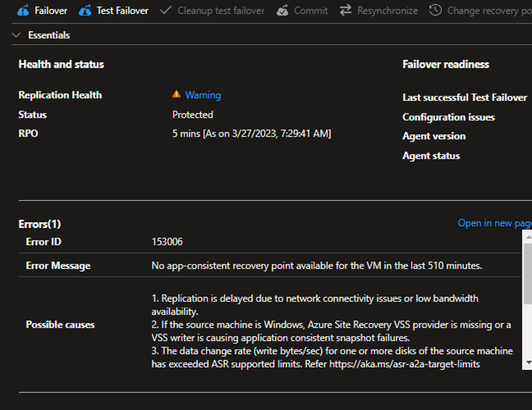Screen dimensions: 532x410
Task: Open errors in new page link
Action: click(x=495, y=223)
